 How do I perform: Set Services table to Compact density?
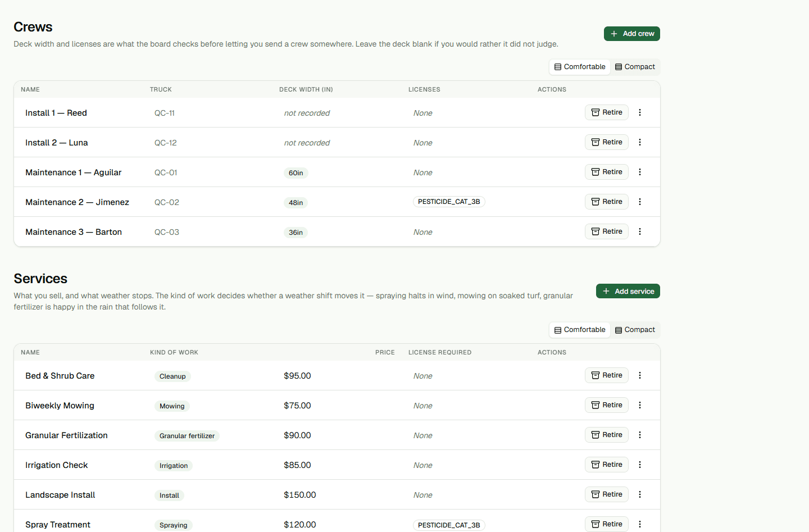coord(635,330)
